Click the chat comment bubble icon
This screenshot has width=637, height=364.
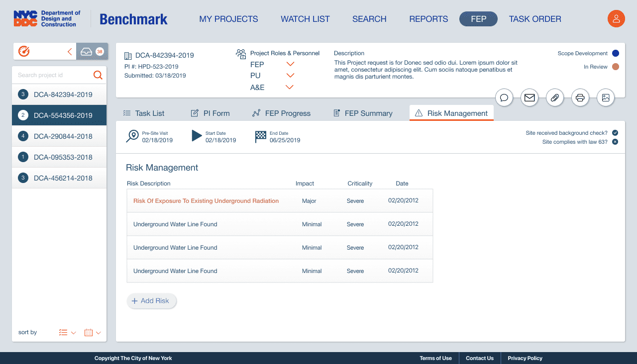(x=504, y=98)
